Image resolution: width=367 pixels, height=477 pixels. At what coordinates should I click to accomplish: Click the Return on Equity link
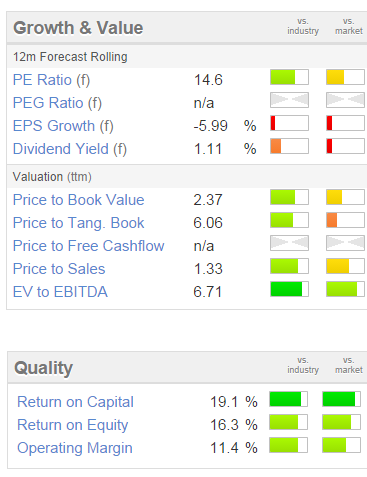tap(73, 425)
